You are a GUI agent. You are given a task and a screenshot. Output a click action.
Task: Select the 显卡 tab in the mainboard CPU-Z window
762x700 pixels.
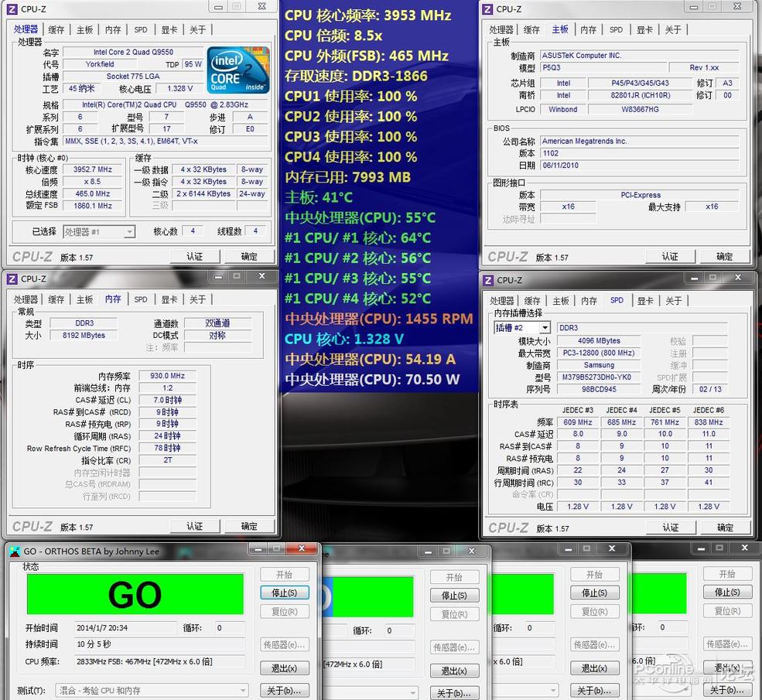click(644, 29)
